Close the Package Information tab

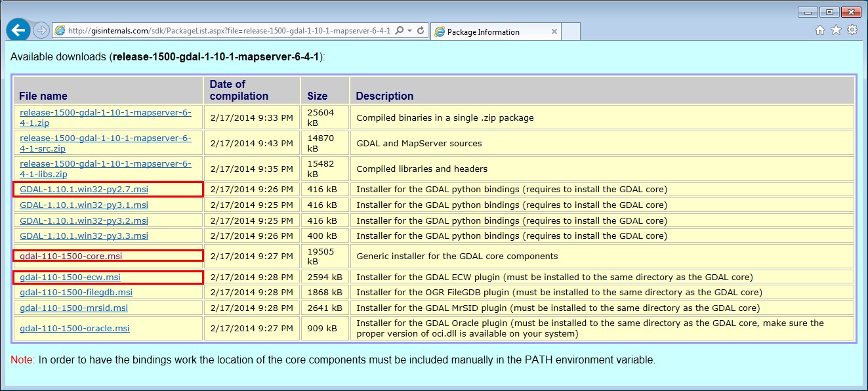554,31
